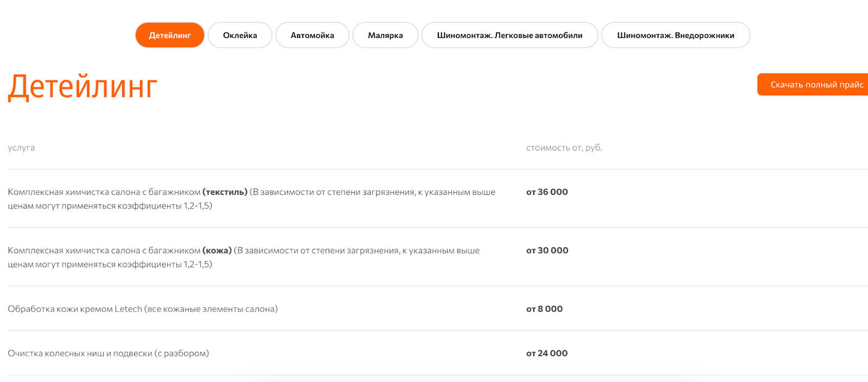Click the leather cleaning coefficient note 1,2-1,5

197,264
